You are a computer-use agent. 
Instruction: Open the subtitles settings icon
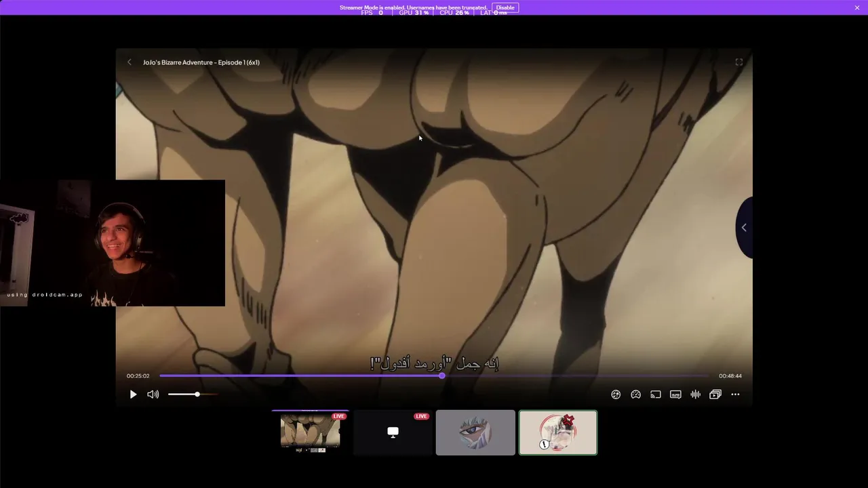click(675, 394)
